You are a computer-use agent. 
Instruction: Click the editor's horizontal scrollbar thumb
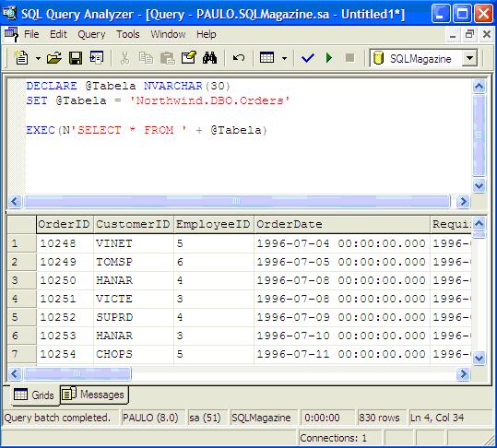(237, 201)
